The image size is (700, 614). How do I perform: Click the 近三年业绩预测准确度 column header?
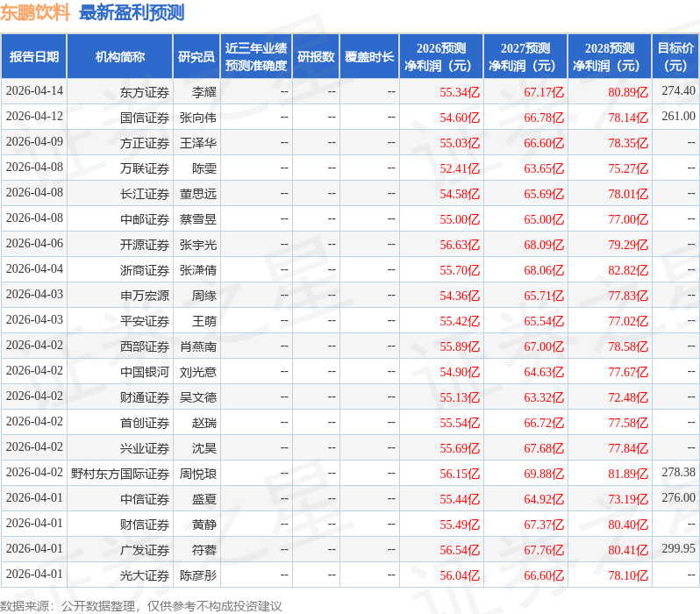(x=255, y=57)
